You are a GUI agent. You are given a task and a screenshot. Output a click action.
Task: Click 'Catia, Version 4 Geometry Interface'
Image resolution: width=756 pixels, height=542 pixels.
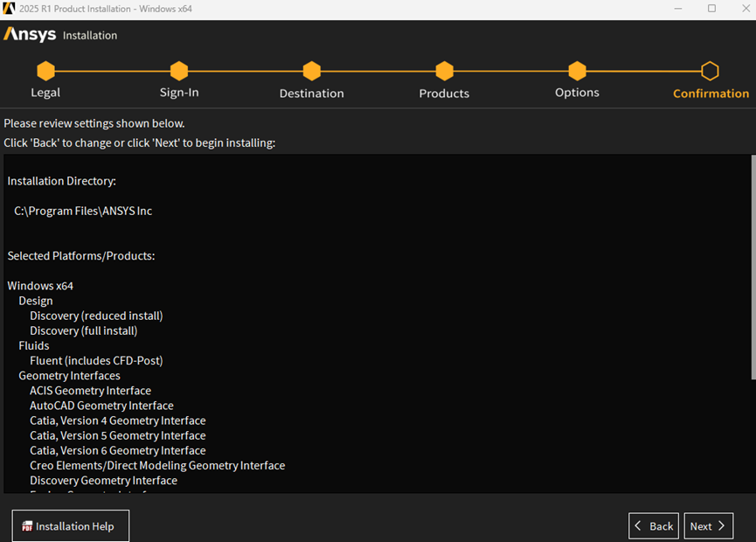coord(118,420)
